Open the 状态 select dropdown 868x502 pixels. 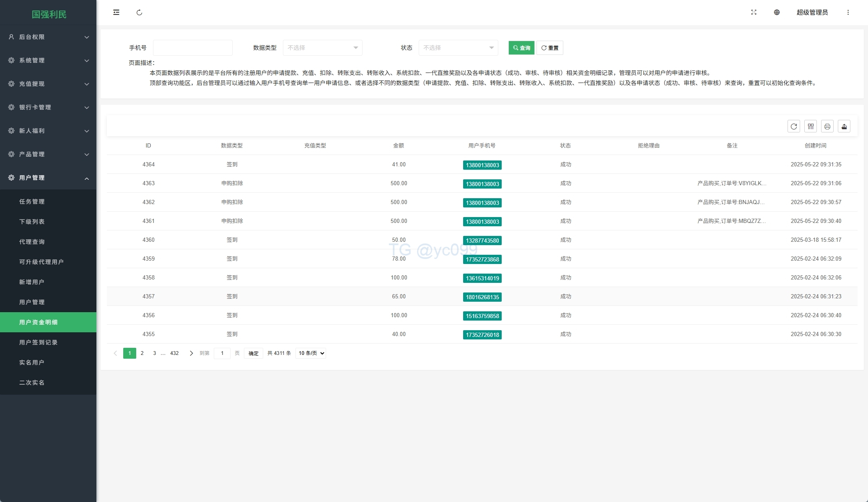coord(458,48)
